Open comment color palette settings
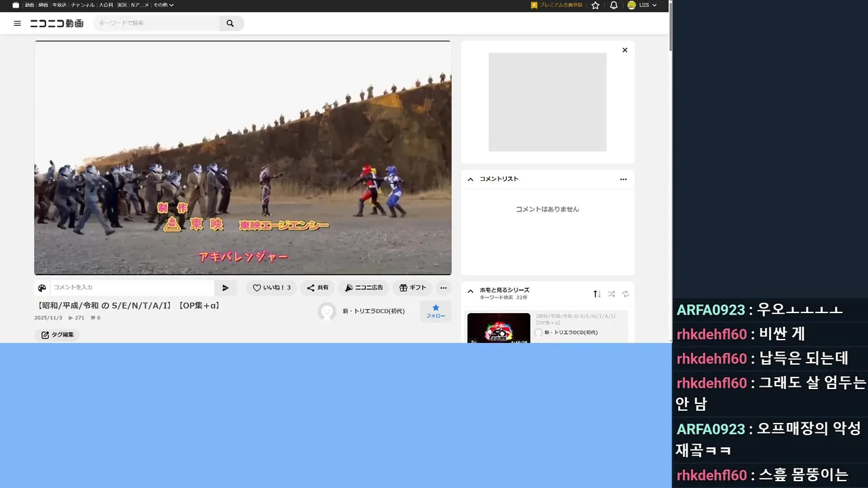The image size is (868, 488). point(42,287)
